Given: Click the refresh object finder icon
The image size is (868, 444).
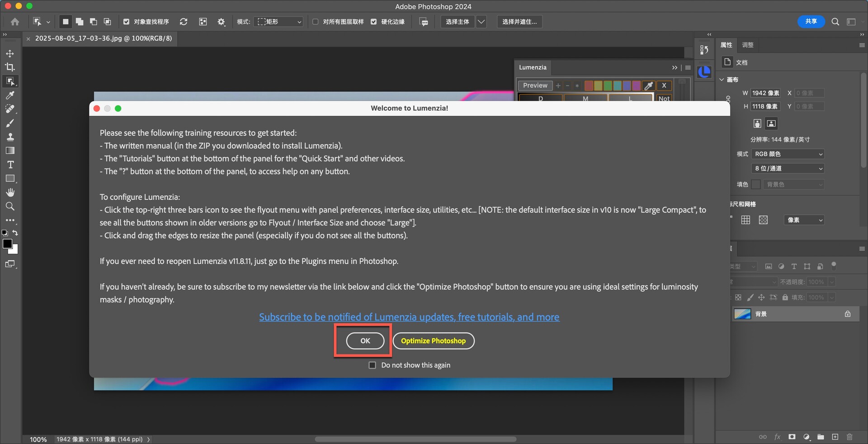Looking at the screenshot, I should point(184,22).
